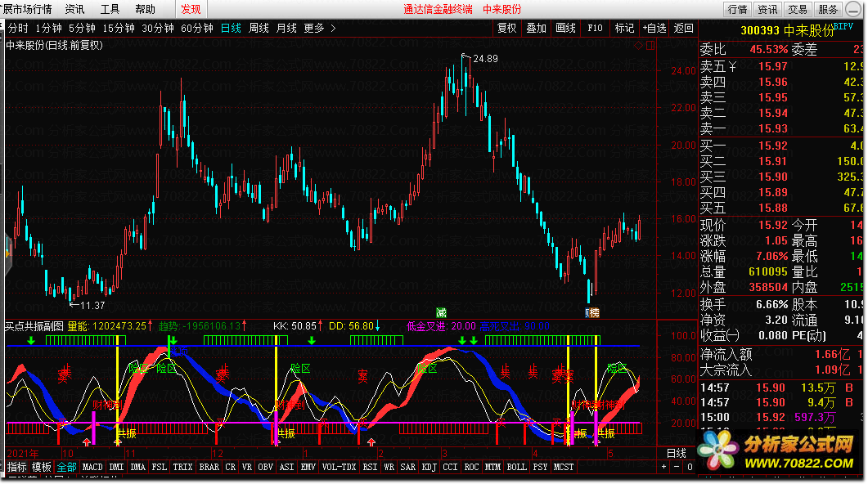Click the 标记 mark button
This screenshot has width=868, height=484.
[x=624, y=29]
